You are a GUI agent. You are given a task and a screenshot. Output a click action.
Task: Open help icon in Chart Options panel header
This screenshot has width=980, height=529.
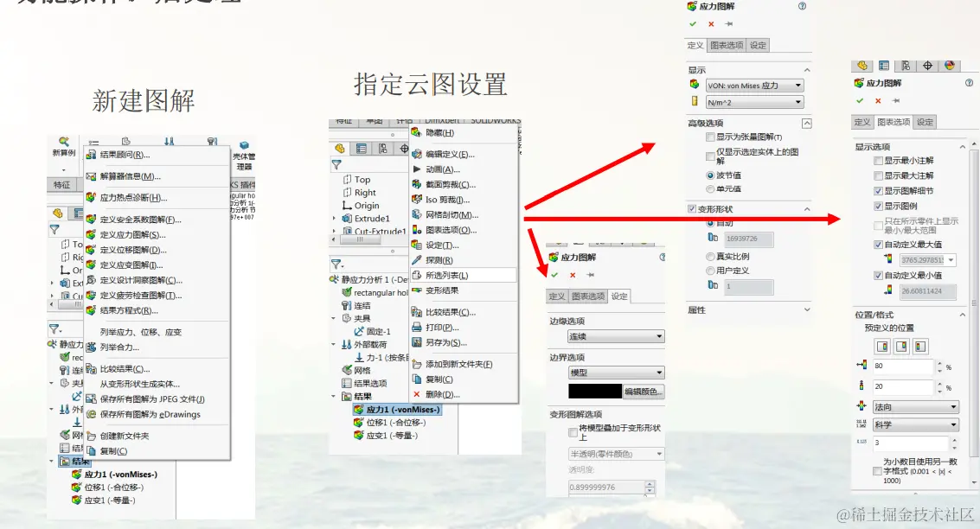point(969,82)
